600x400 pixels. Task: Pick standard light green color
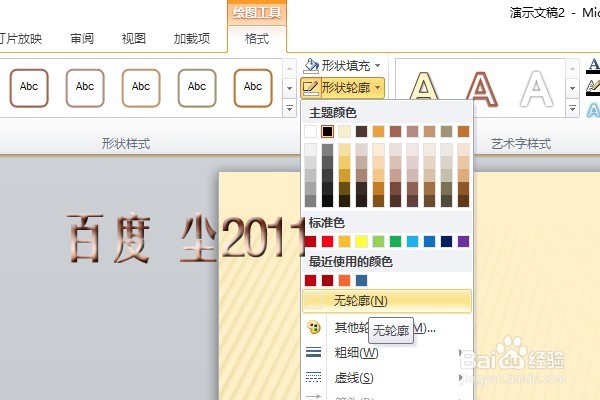tap(378, 242)
